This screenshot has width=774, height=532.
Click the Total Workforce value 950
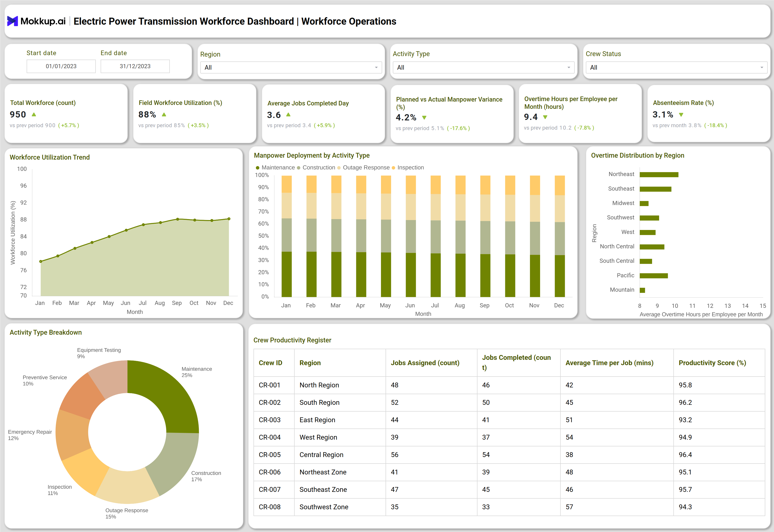tap(18, 114)
